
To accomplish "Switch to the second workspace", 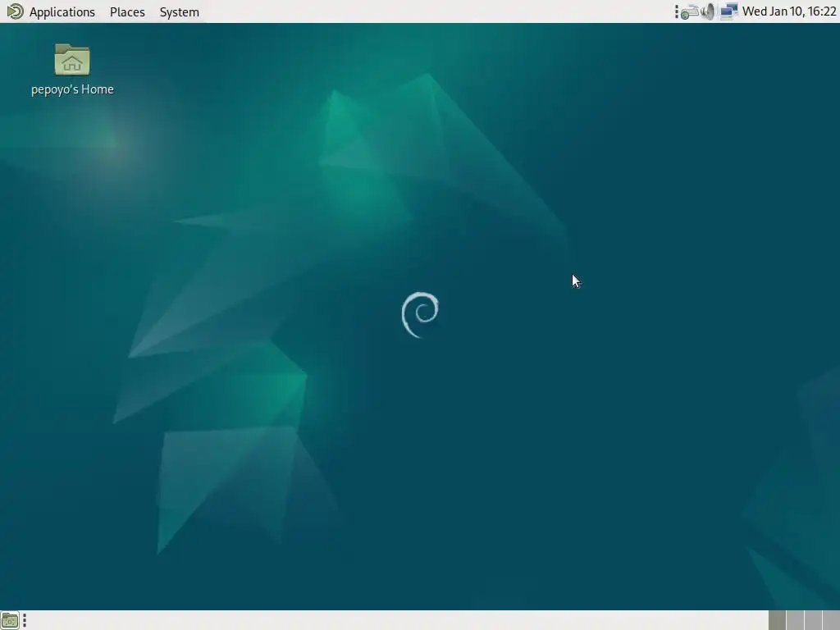I will [x=795, y=620].
